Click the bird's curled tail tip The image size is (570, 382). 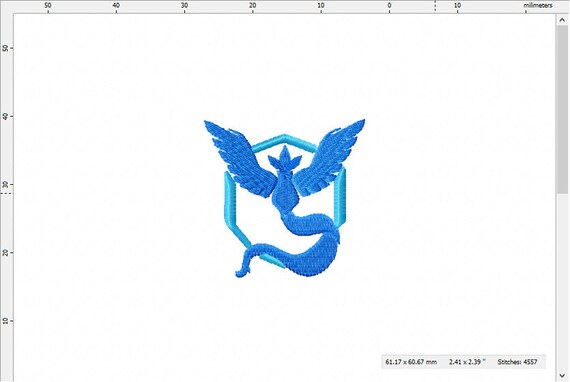[x=242, y=272]
